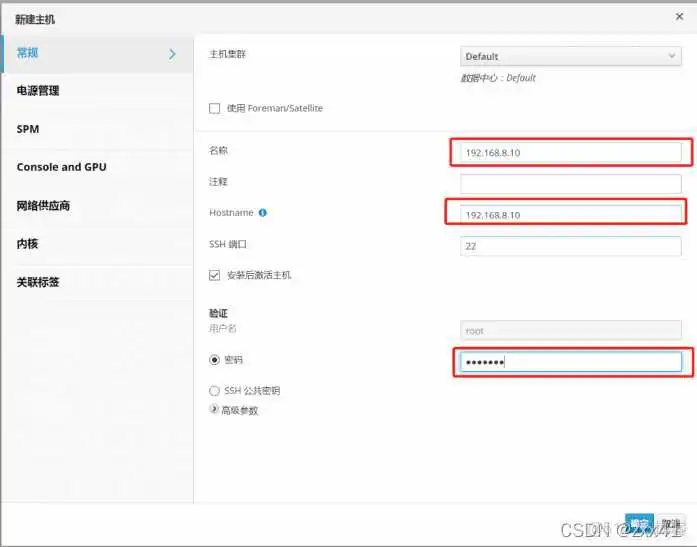Switch to 内核 tab
697x547 pixels.
[x=28, y=244]
